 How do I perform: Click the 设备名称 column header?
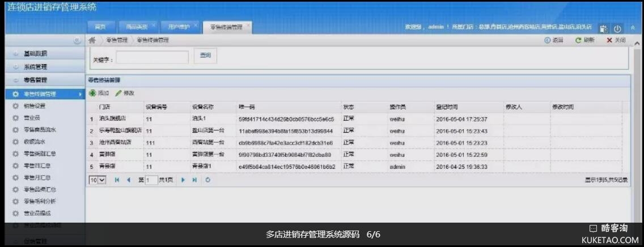[x=213, y=107]
